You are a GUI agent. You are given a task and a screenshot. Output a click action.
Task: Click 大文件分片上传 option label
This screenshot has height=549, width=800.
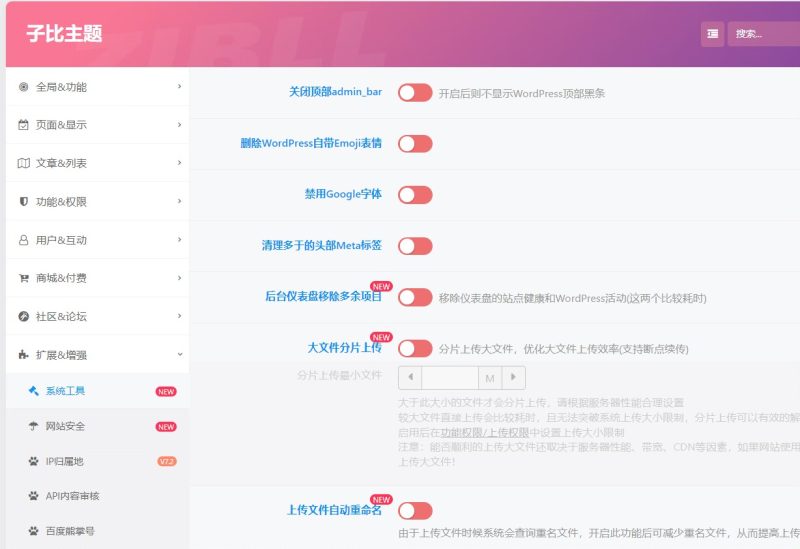(344, 347)
